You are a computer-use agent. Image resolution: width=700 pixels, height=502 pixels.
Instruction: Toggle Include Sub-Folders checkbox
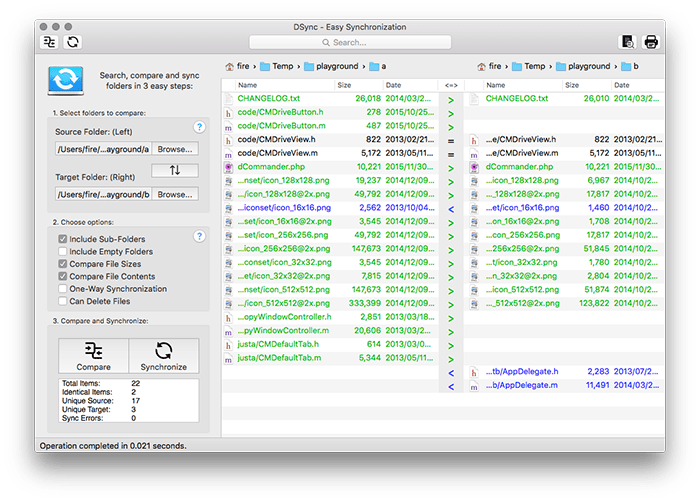62,239
